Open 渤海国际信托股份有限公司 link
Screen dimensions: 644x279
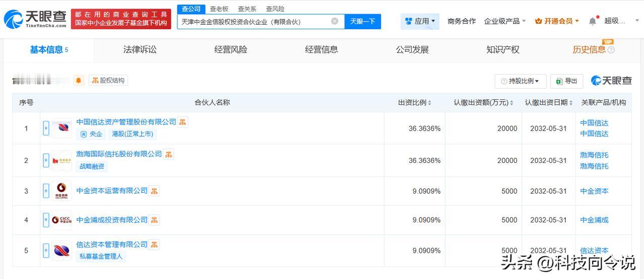tap(119, 154)
